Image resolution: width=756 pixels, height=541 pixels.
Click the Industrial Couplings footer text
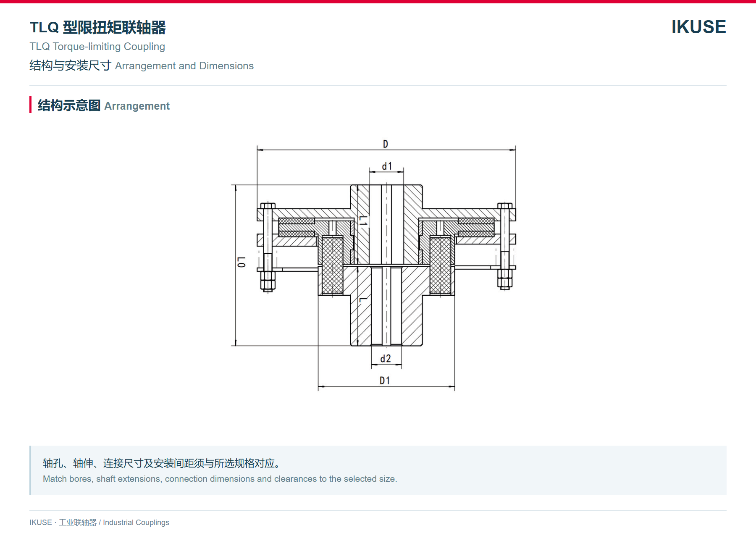point(136,522)
